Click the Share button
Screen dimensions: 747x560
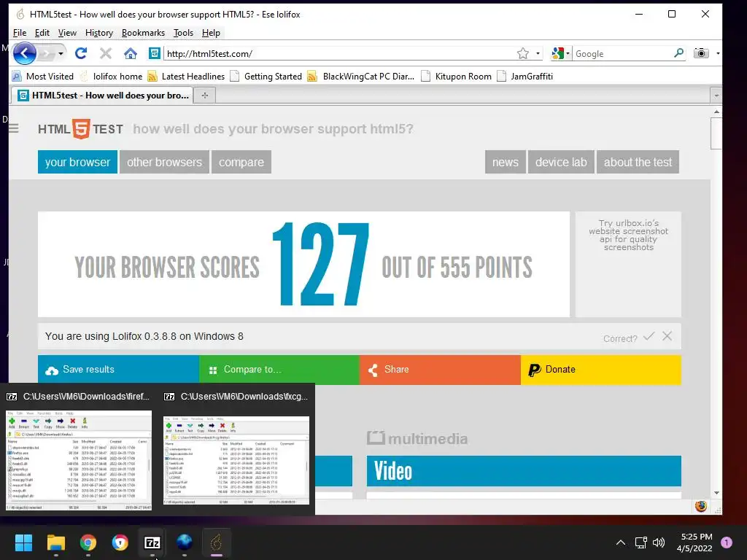440,370
